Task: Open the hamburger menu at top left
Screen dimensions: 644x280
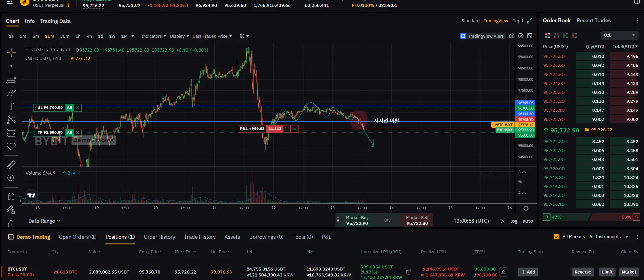Action: pyautogui.click(x=10, y=2)
